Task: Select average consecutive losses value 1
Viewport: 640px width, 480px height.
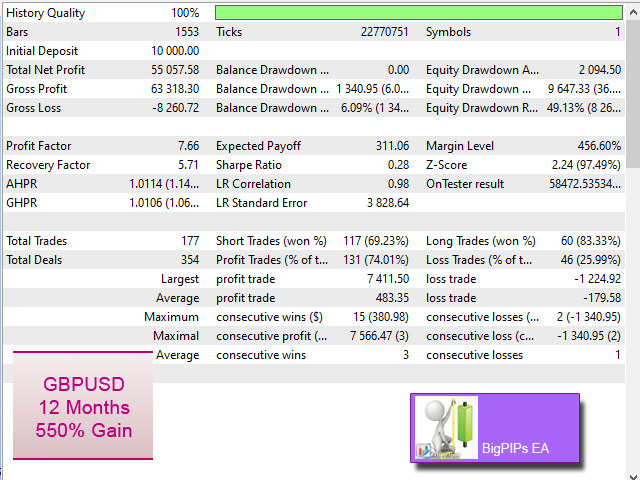Action: click(618, 355)
